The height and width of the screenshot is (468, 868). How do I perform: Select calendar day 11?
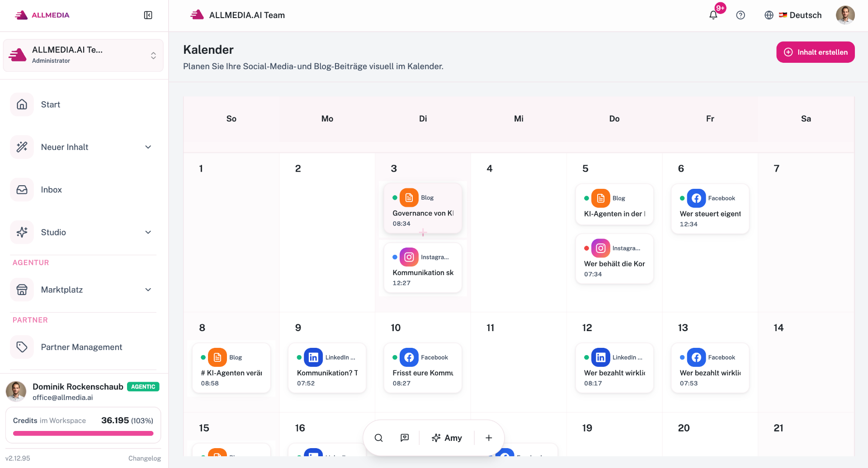pos(519,362)
